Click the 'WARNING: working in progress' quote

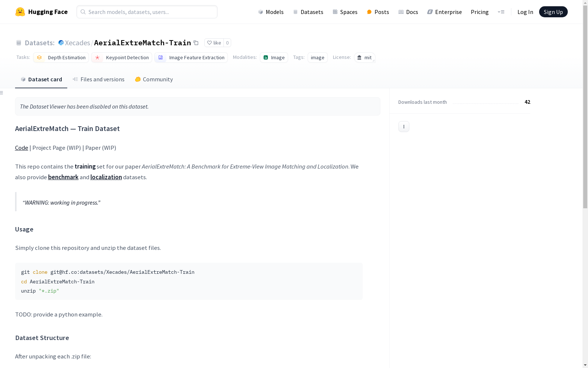pyautogui.click(x=61, y=202)
